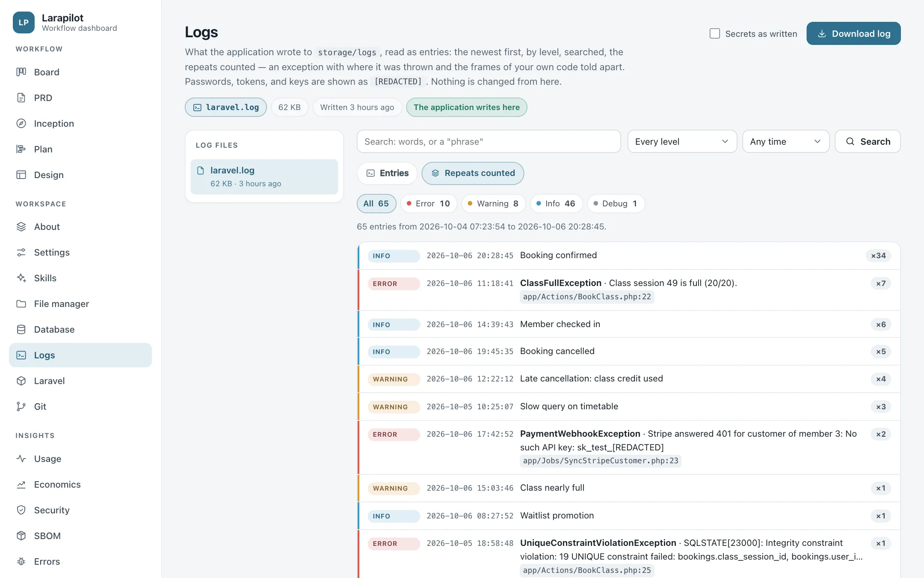This screenshot has height=578, width=924.
Task: Open the ClassFullException error entry
Action: [629, 290]
